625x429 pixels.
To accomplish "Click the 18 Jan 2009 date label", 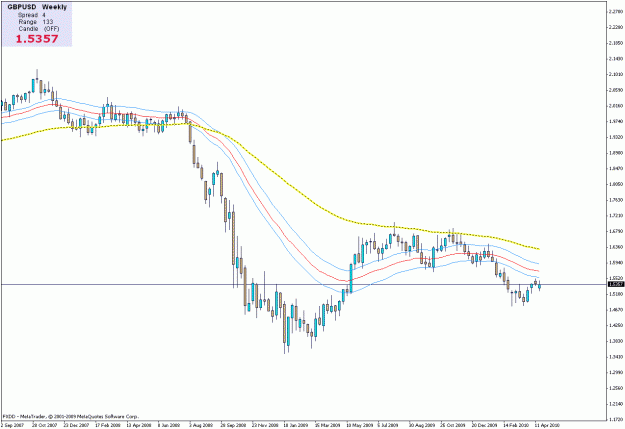I will point(296,425).
